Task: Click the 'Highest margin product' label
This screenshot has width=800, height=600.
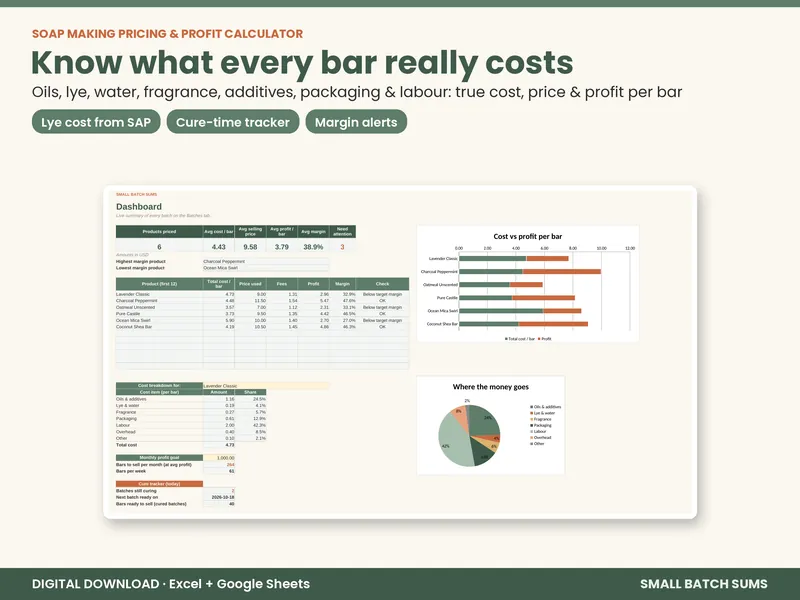Action: (141, 261)
